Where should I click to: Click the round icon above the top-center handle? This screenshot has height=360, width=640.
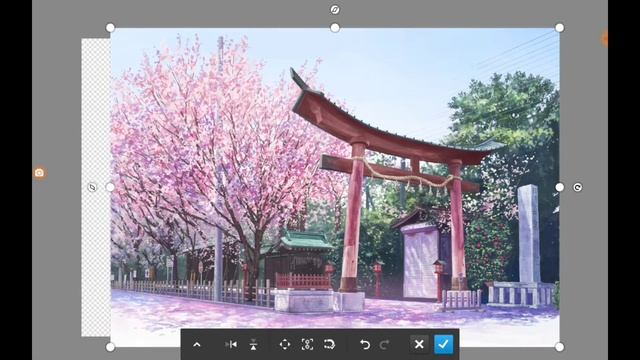[335, 9]
